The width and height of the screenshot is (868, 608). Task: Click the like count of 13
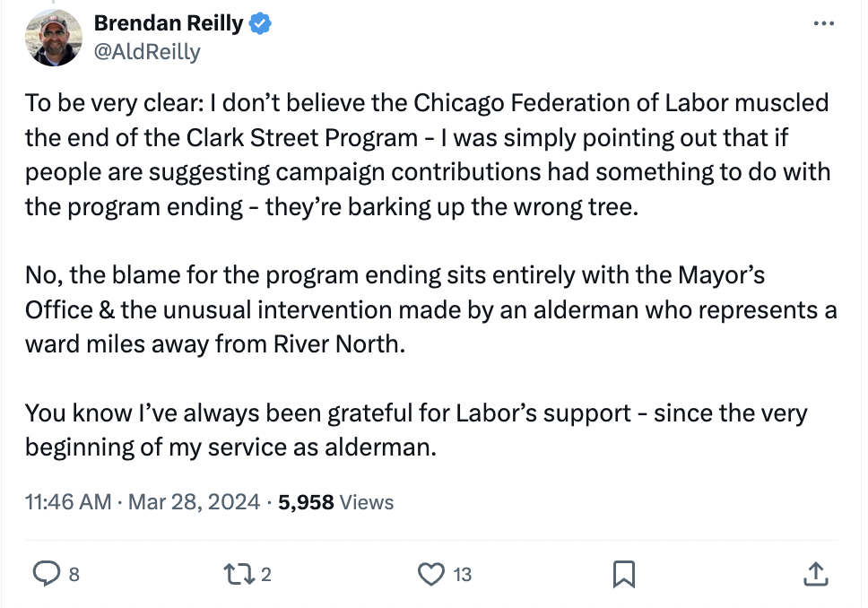coord(462,575)
